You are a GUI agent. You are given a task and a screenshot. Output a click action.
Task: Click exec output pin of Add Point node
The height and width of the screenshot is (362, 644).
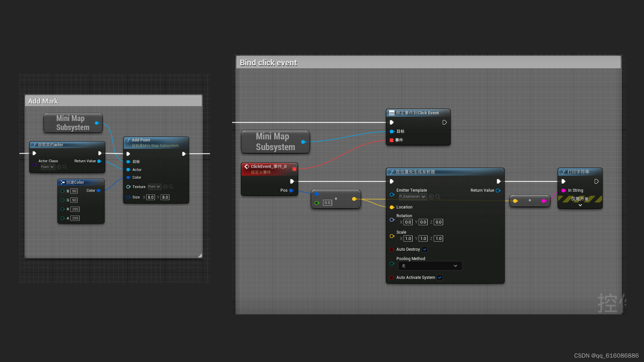coord(184,154)
